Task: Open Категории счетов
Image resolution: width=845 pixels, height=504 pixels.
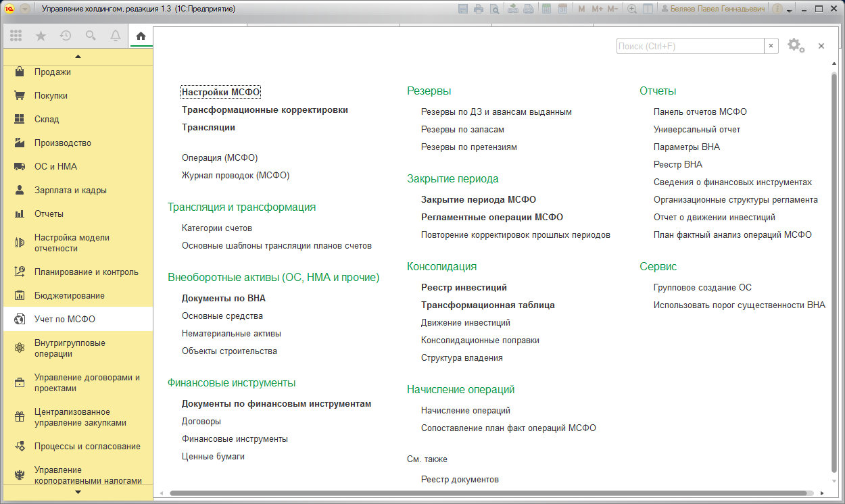Action: tap(217, 228)
